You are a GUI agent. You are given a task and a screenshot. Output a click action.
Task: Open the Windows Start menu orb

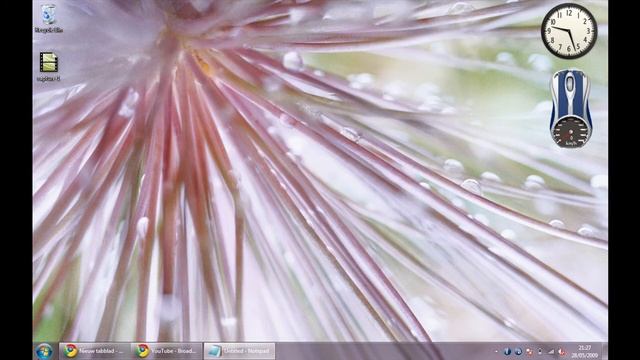click(x=44, y=351)
